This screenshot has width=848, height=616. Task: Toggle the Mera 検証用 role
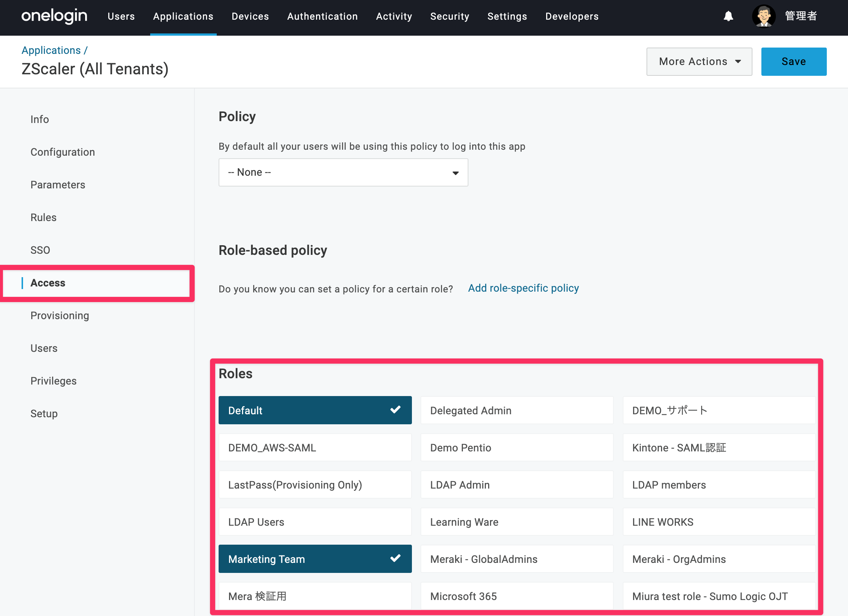(315, 596)
